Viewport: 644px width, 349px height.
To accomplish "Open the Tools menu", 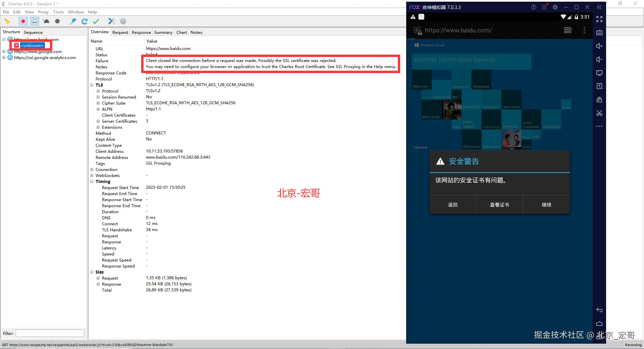I will (x=58, y=12).
